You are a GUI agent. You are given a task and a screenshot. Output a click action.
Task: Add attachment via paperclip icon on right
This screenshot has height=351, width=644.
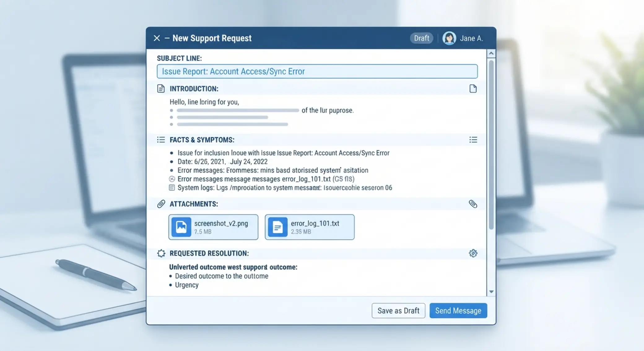tap(473, 204)
